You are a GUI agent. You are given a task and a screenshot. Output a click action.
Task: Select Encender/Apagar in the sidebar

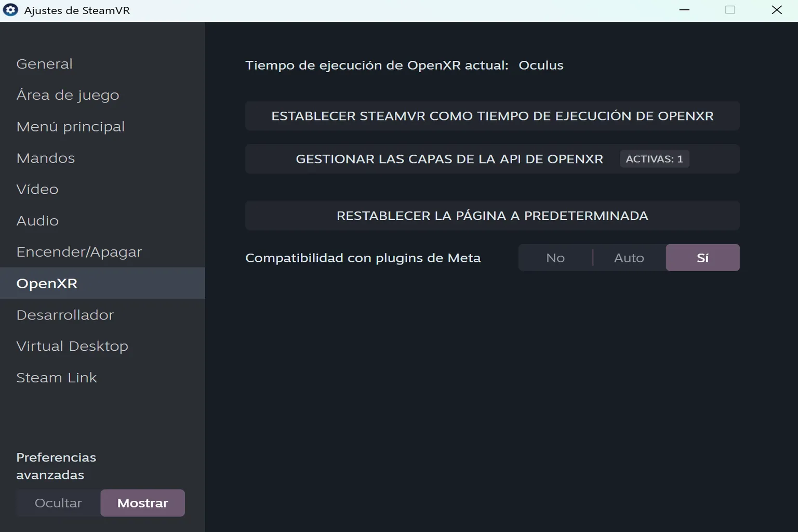pyautogui.click(x=102, y=252)
